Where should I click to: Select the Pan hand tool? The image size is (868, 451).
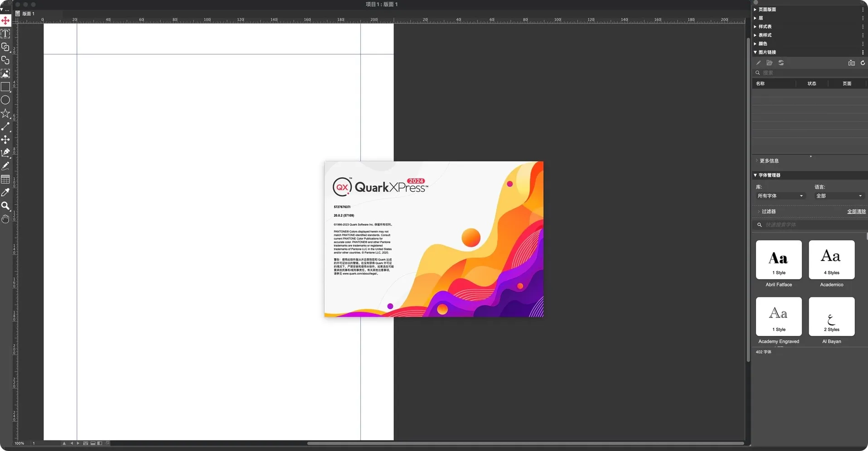(x=5, y=219)
